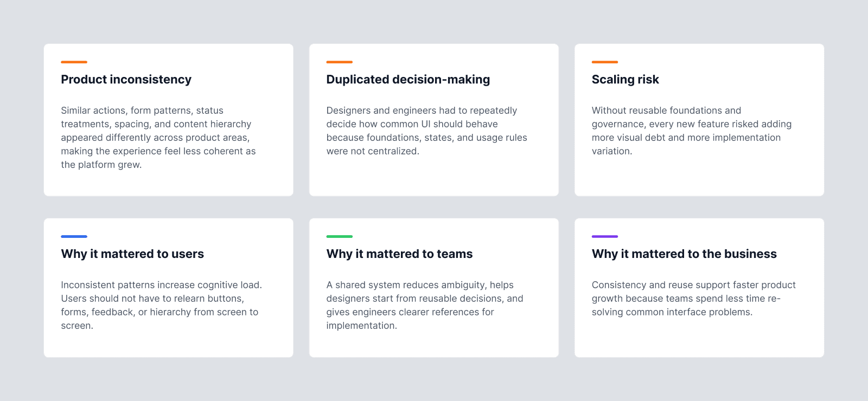Click the paragraph starting with Similar actions, form patterns

(158, 138)
